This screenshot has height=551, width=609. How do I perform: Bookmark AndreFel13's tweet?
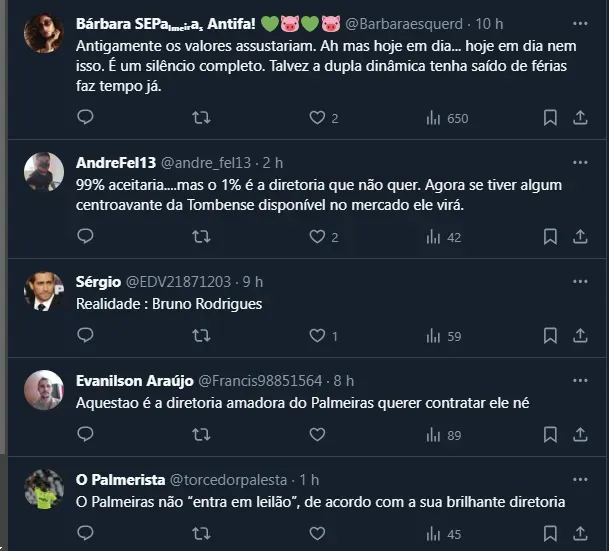coord(550,237)
